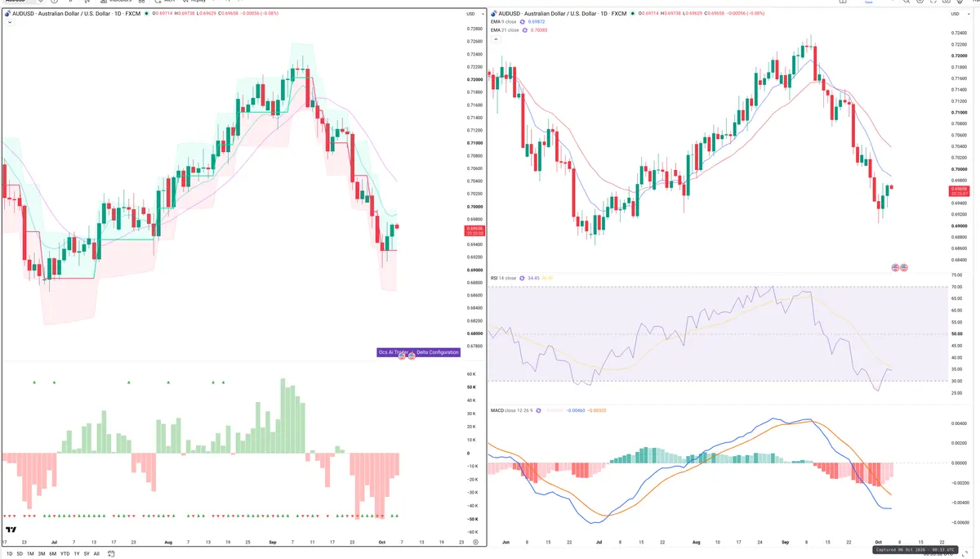The width and height of the screenshot is (980, 559).
Task: Select the RSI 14 close legend
Action: [504, 278]
